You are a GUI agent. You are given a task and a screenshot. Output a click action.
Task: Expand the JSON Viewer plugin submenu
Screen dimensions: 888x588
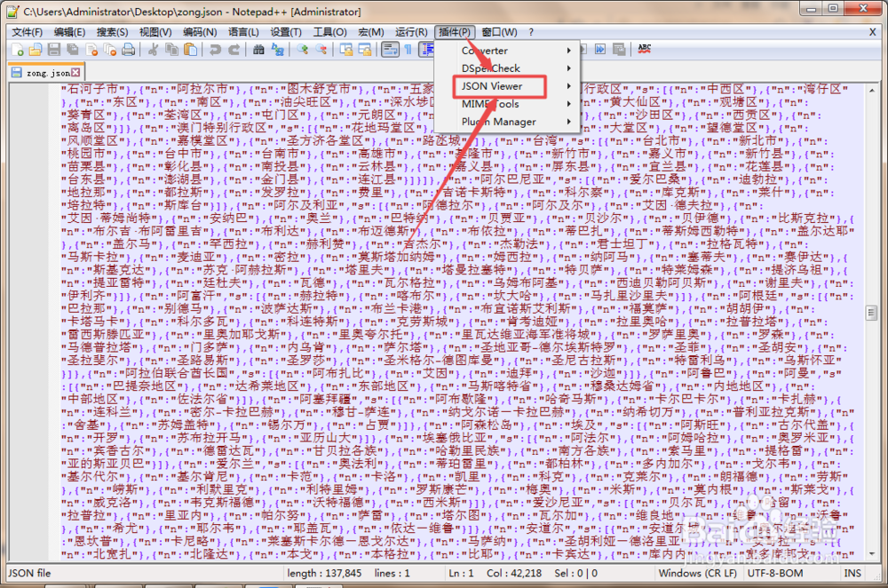[x=507, y=86]
